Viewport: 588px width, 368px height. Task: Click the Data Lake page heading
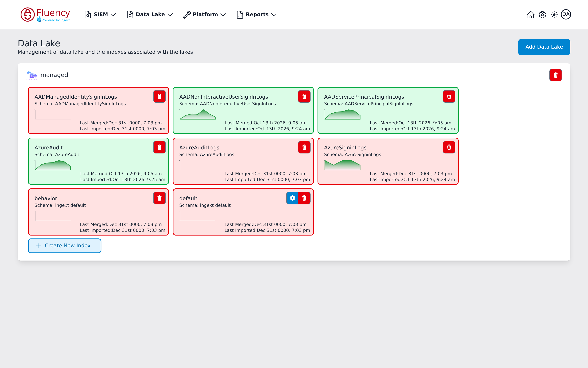[39, 43]
